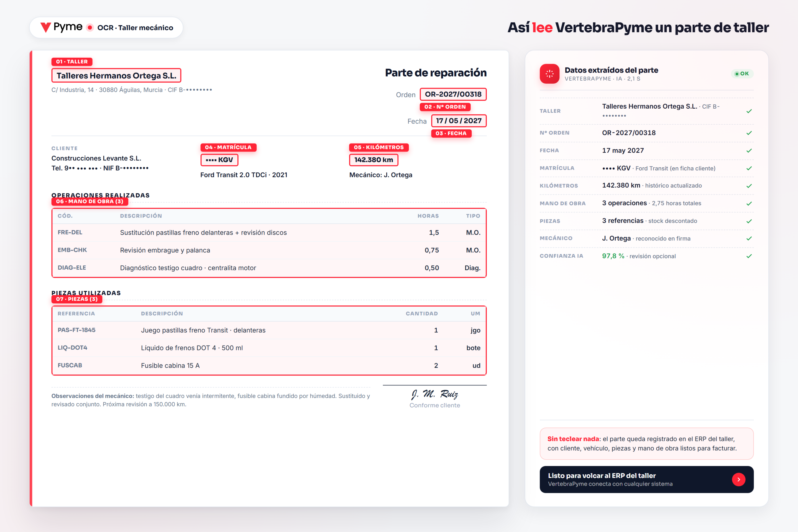Click the green OK status badge

tap(742, 74)
